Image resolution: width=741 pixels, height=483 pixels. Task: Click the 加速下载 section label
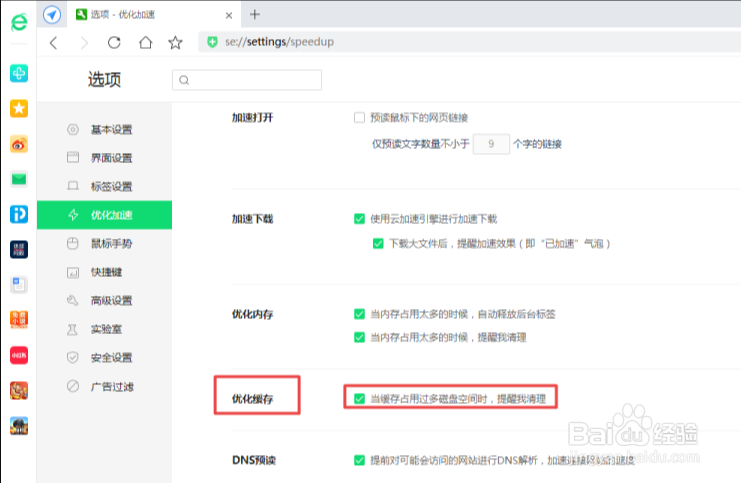[x=252, y=219]
